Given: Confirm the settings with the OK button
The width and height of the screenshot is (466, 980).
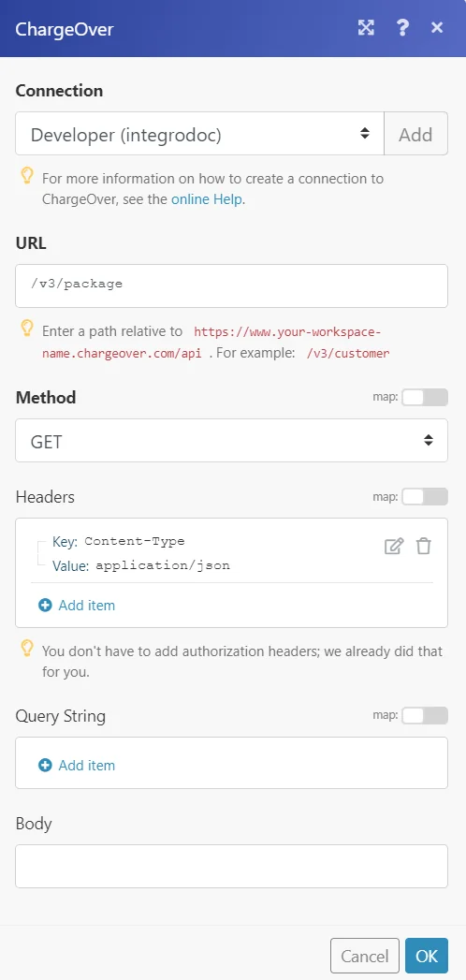Looking at the screenshot, I should 427,956.
